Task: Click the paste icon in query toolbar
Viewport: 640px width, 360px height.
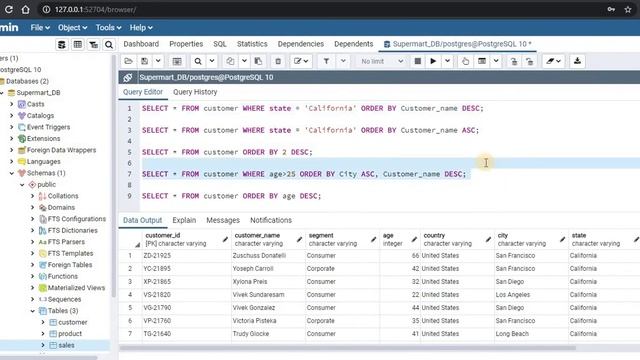Action: coord(258,61)
